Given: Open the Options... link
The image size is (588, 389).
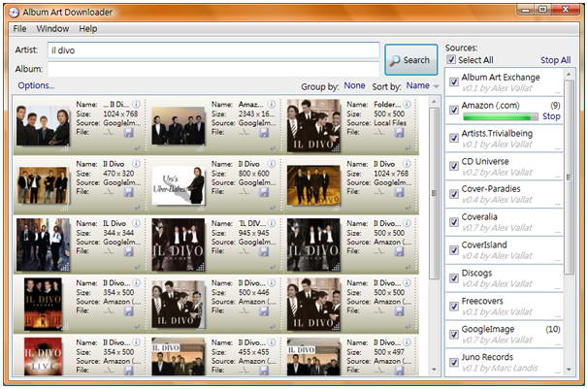Looking at the screenshot, I should click(x=36, y=85).
